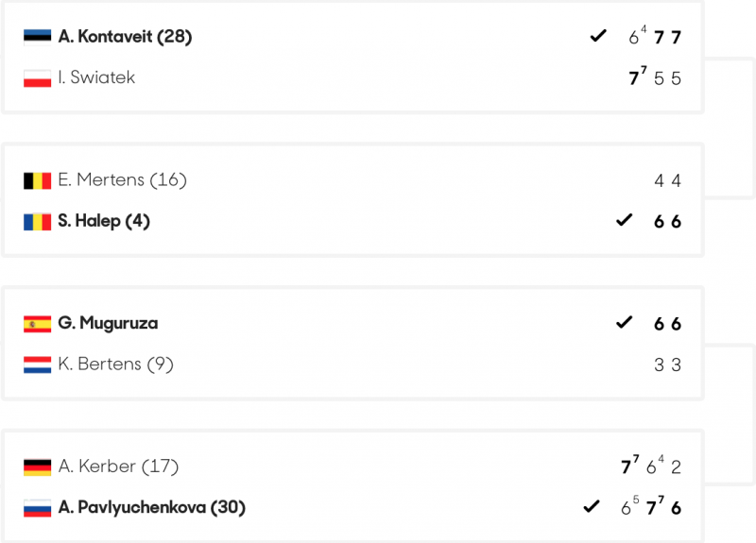Click the winner checkmark on Muguruza's row
Screen dimensions: 756x543
tap(624, 323)
